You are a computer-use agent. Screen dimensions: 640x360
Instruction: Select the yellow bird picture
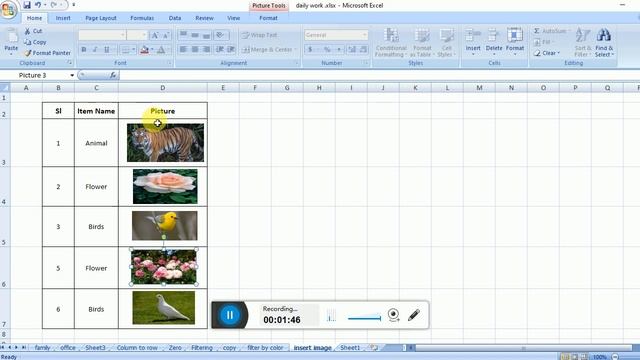click(x=164, y=226)
